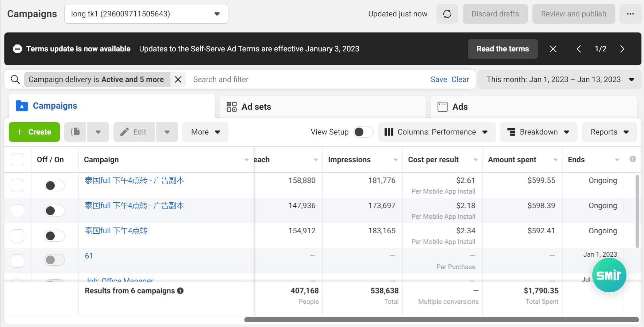Turn off the campaign spending $592.41
This screenshot has width=644, height=327.
pos(55,236)
